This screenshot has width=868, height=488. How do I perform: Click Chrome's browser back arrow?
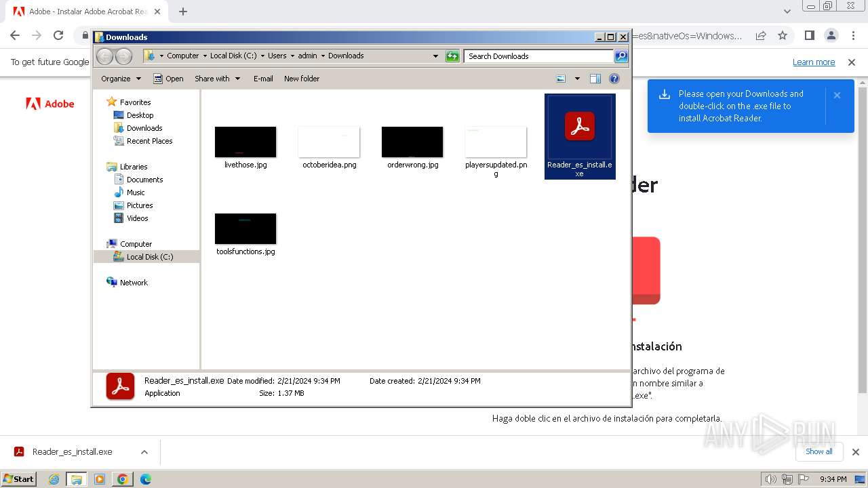15,35
